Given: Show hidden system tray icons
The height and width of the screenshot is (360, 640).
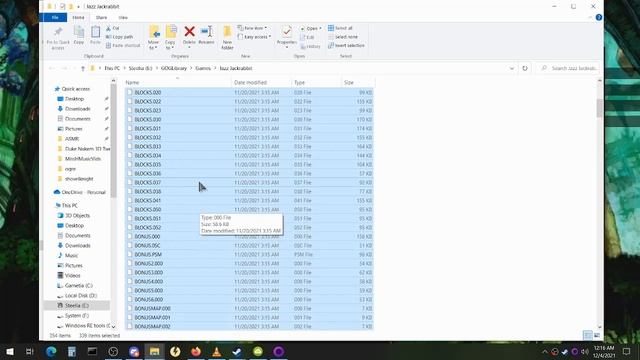Looking at the screenshot, I should point(544,351).
